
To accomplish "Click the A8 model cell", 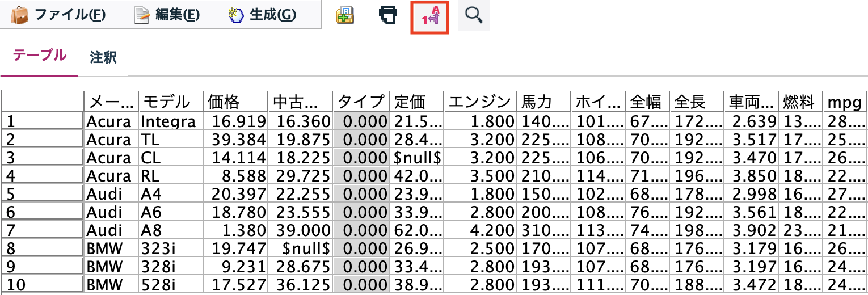I will pos(171,230).
